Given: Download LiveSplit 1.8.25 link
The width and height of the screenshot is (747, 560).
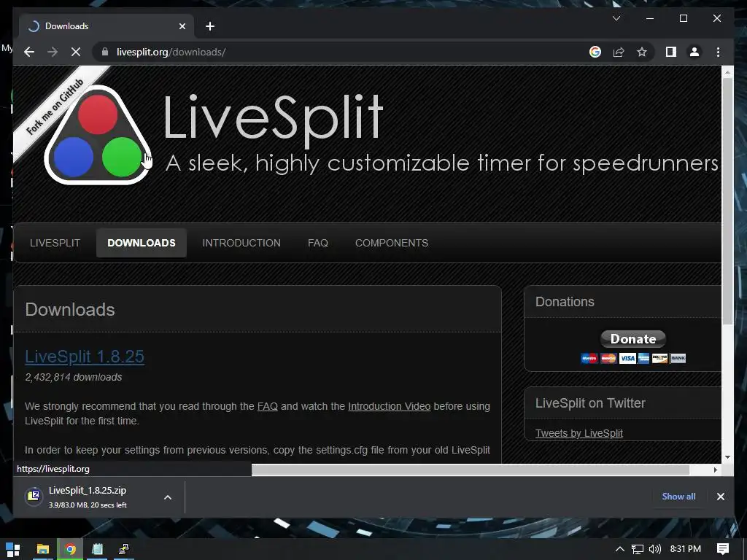Looking at the screenshot, I should (85, 356).
